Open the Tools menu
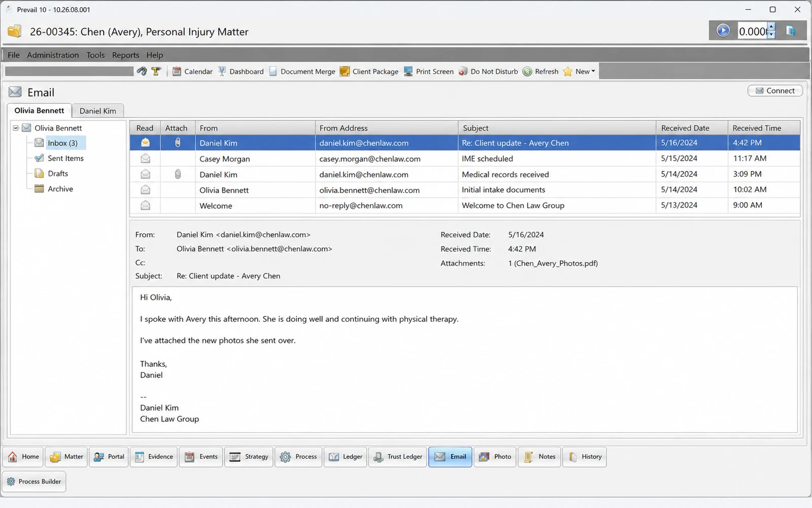Viewport: 812px width, 508px height. click(x=95, y=55)
